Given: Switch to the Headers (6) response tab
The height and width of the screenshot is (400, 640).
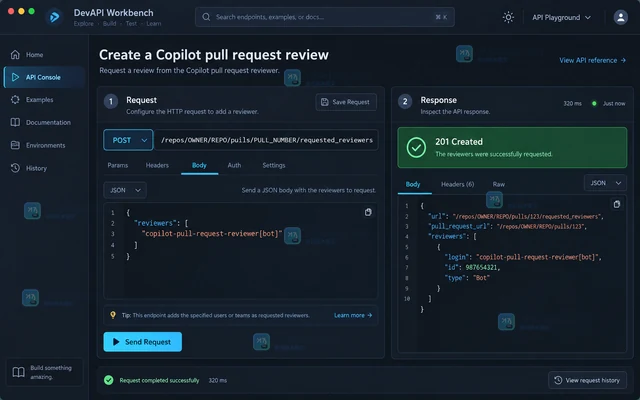Looking at the screenshot, I should click(458, 184).
